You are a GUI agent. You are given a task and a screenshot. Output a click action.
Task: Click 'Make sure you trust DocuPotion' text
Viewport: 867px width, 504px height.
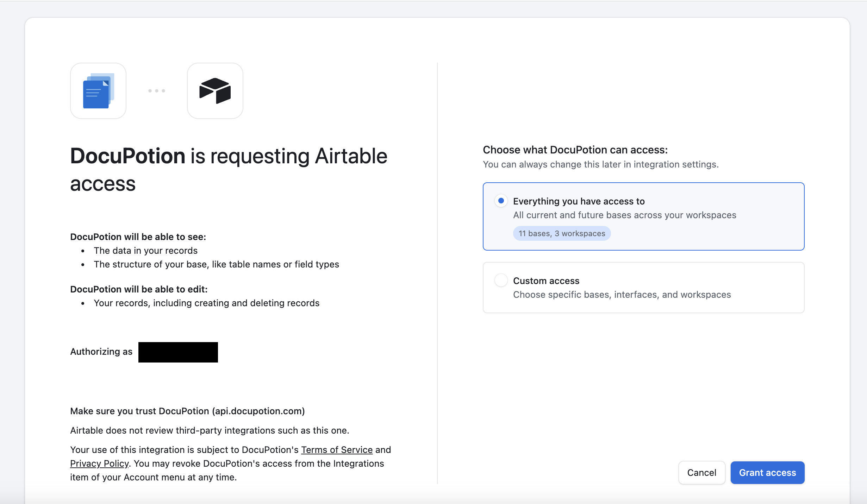click(187, 411)
